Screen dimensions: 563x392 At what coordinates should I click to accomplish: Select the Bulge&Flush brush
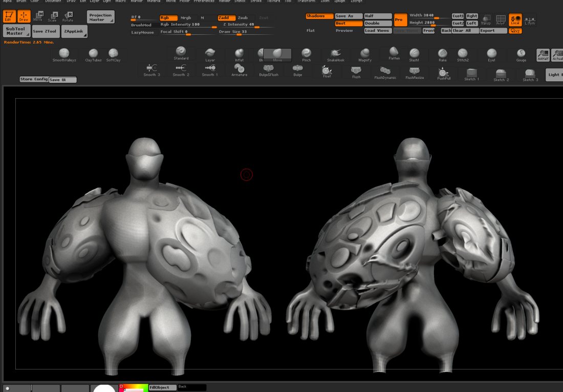(268, 70)
